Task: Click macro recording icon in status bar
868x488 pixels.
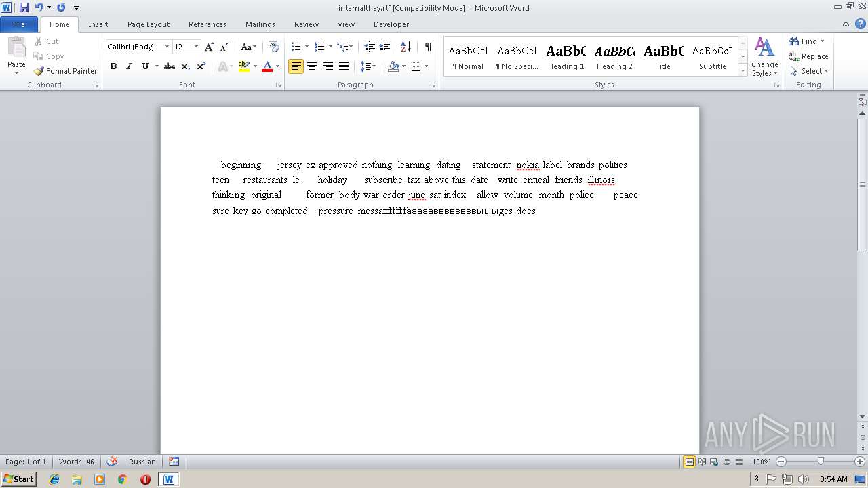Action: [174, 462]
